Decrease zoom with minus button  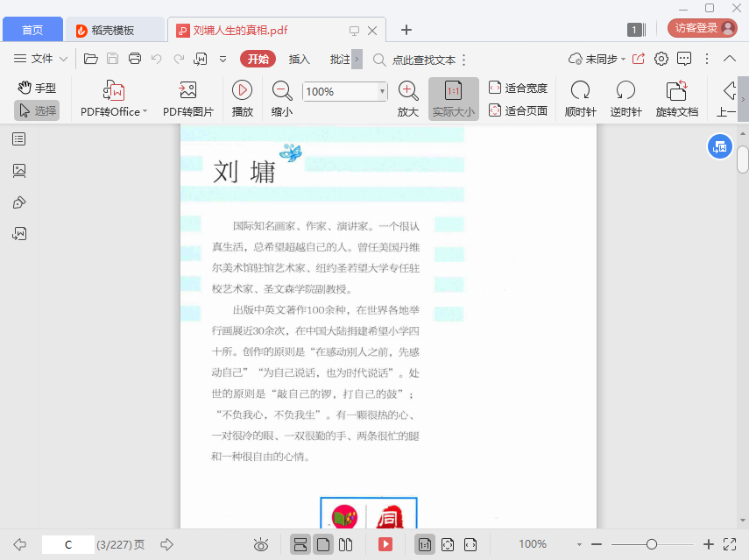[x=597, y=544]
